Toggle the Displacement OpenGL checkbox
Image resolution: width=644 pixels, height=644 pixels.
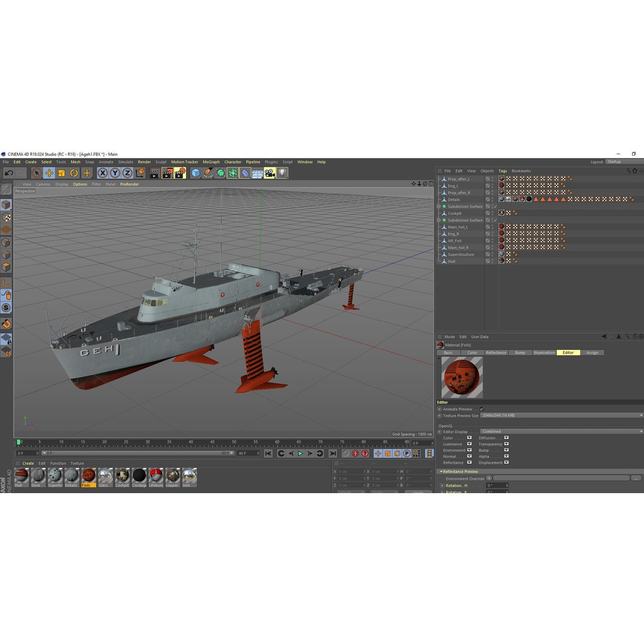click(506, 463)
